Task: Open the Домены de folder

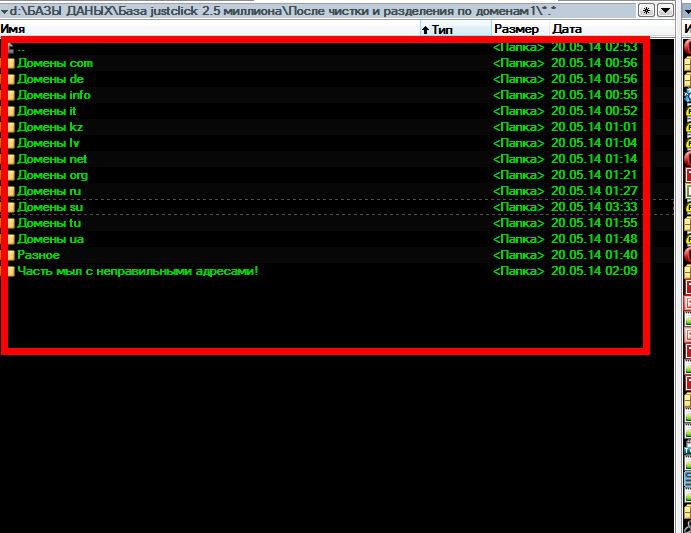Action: click(x=50, y=79)
